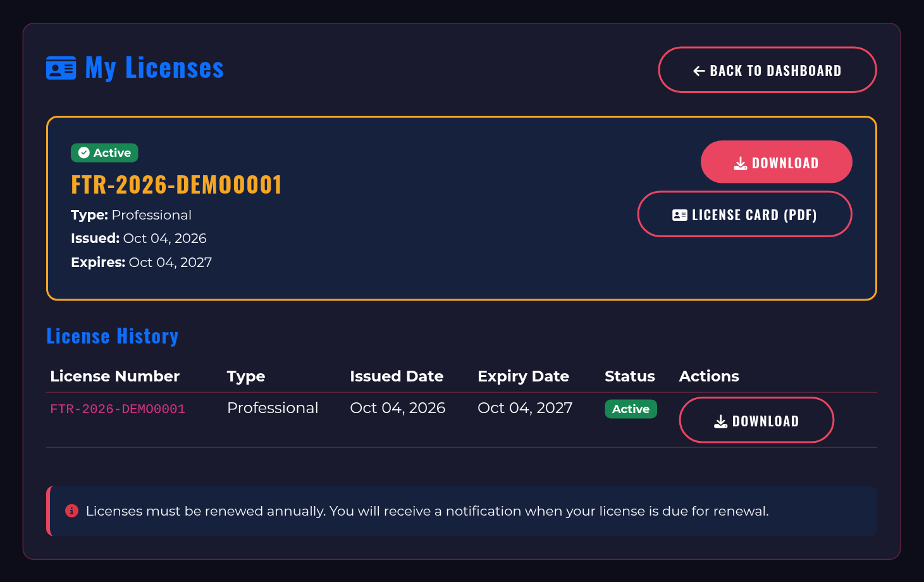Viewport: 924px width, 582px height.
Task: Click the Expires: Oct 04, 2027 line
Action: click(x=141, y=263)
